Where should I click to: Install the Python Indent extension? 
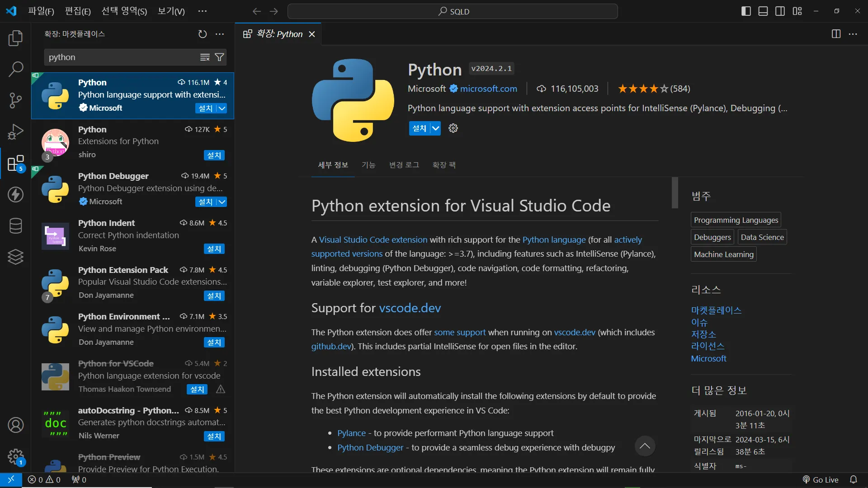(214, 249)
